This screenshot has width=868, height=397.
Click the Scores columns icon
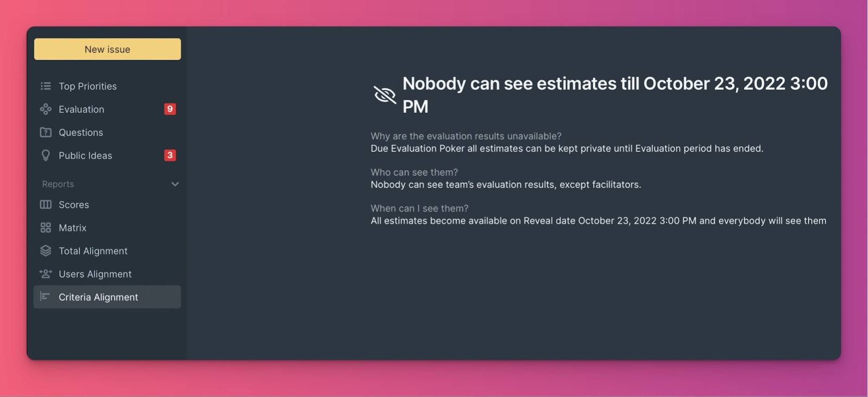point(46,204)
